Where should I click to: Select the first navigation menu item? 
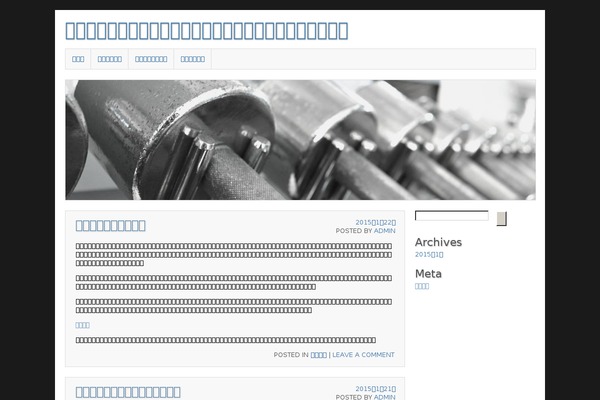pyautogui.click(x=78, y=59)
